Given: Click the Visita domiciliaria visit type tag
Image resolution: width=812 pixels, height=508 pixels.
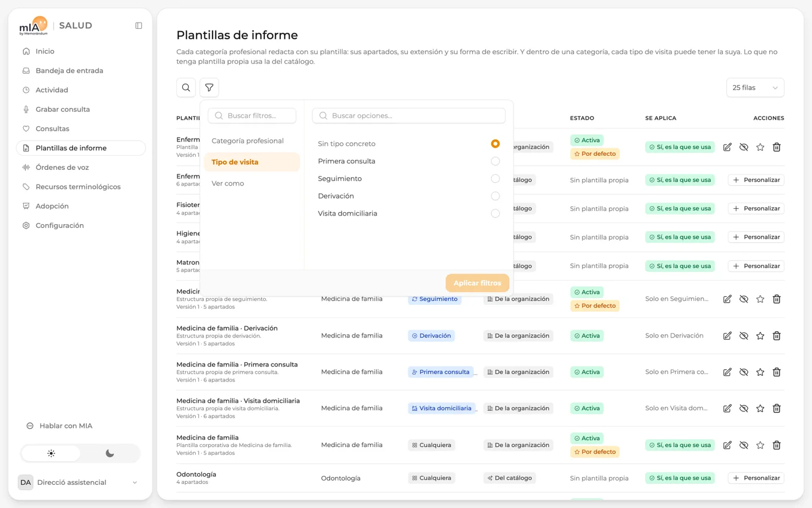Looking at the screenshot, I should (442, 408).
